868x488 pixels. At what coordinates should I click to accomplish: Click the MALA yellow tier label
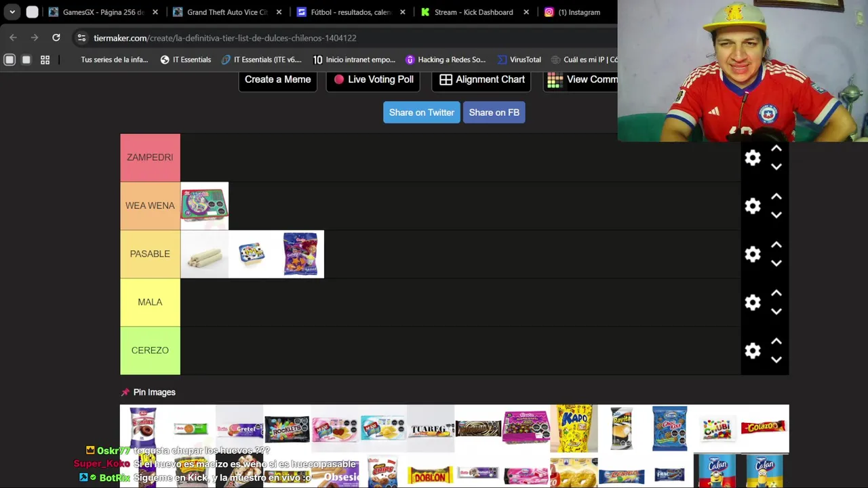pyautogui.click(x=150, y=302)
